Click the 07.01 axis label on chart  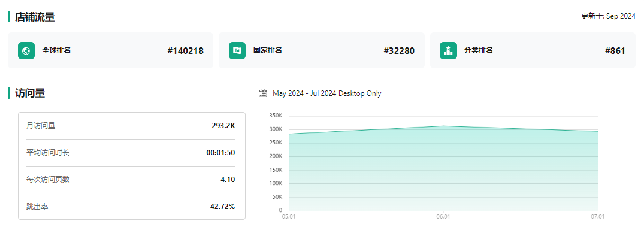pyautogui.click(x=598, y=216)
